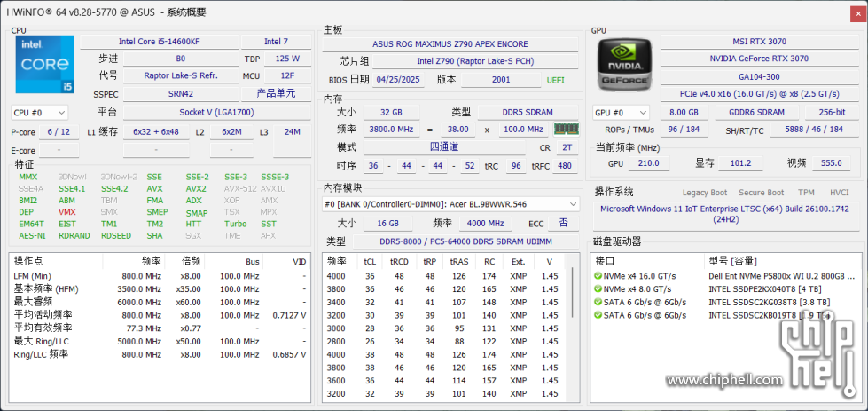
Task: Click the Socket V (LGA1700) platform field
Action: (x=216, y=112)
